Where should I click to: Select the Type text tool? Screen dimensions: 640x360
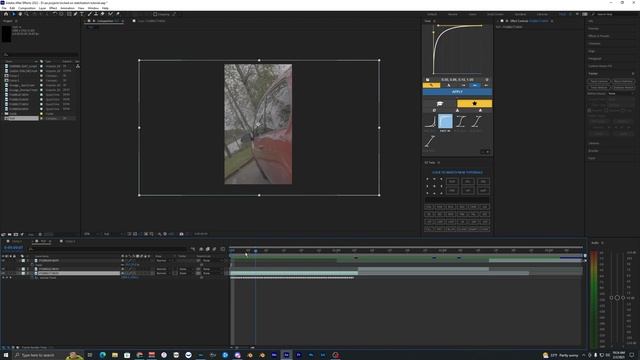click(82, 14)
